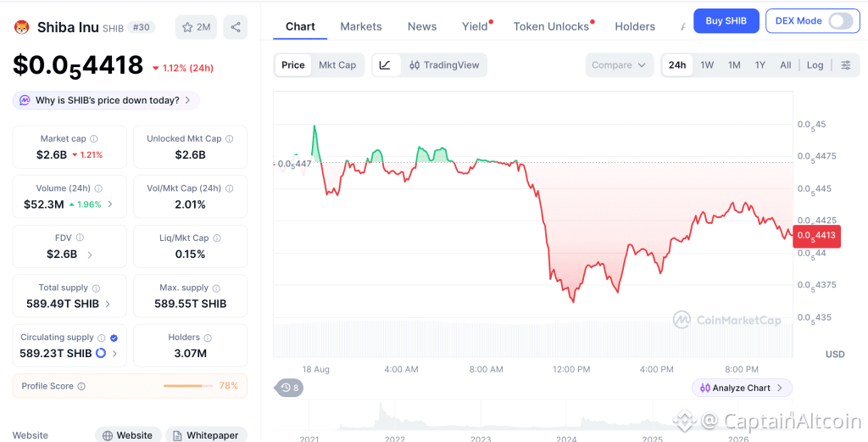Expand Circulating supply details chevron
Viewport: 868px width, 442px height.
(114, 354)
